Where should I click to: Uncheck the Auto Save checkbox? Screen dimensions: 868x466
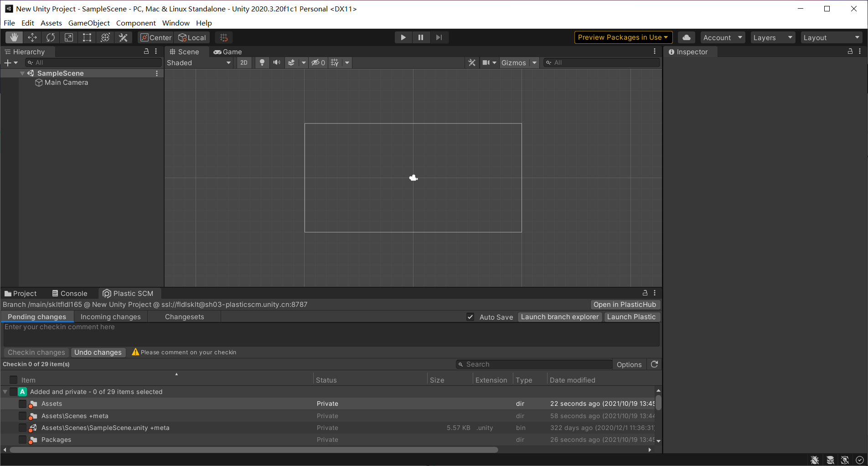coord(470,317)
